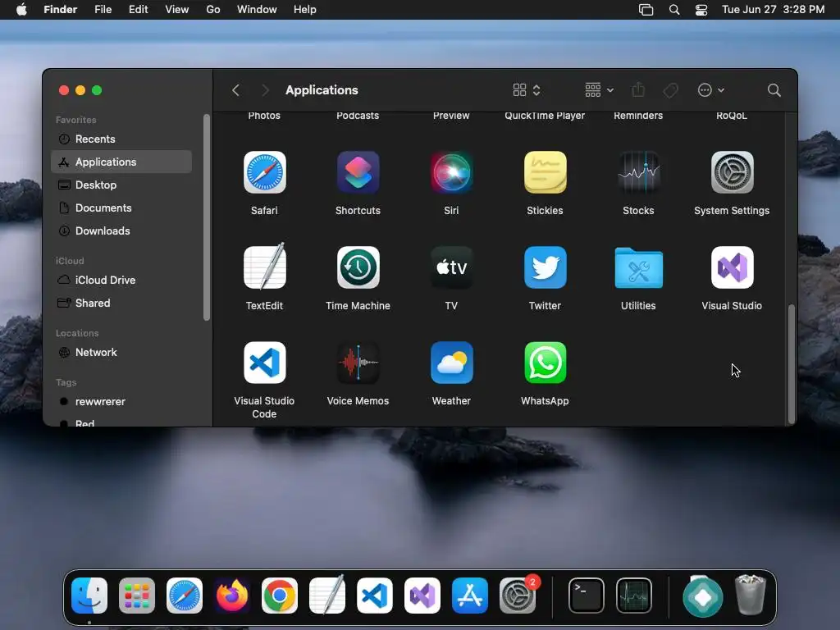Click the Finder icon in the Dock
840x630 pixels.
pos(89,596)
